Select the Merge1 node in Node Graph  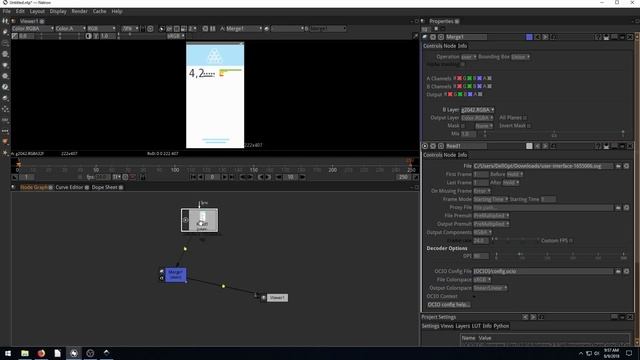(x=176, y=275)
